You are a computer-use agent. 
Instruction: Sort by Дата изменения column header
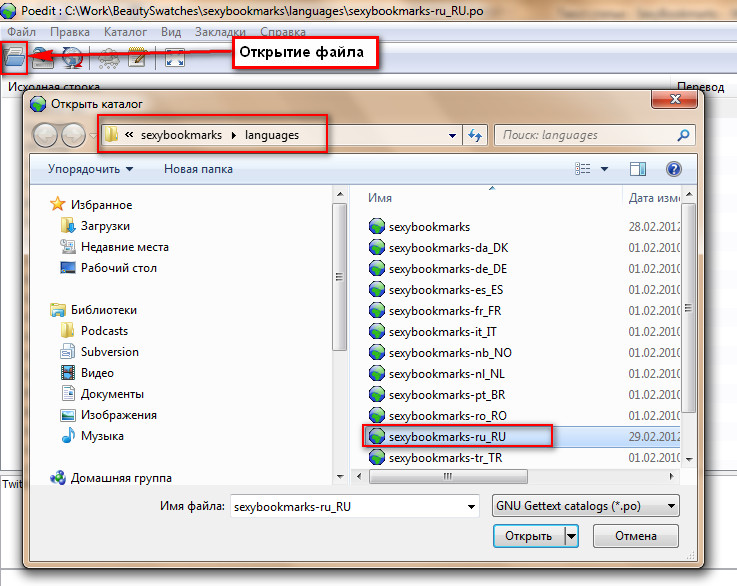(x=654, y=198)
